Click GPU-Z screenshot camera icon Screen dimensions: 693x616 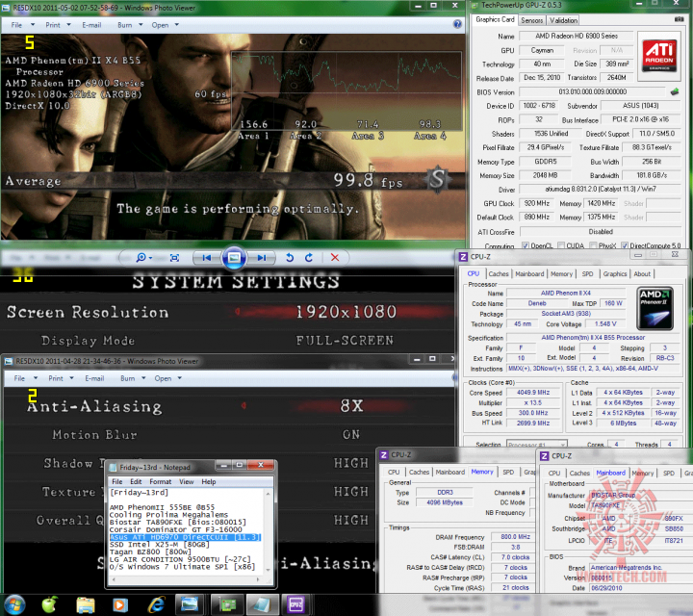click(679, 19)
